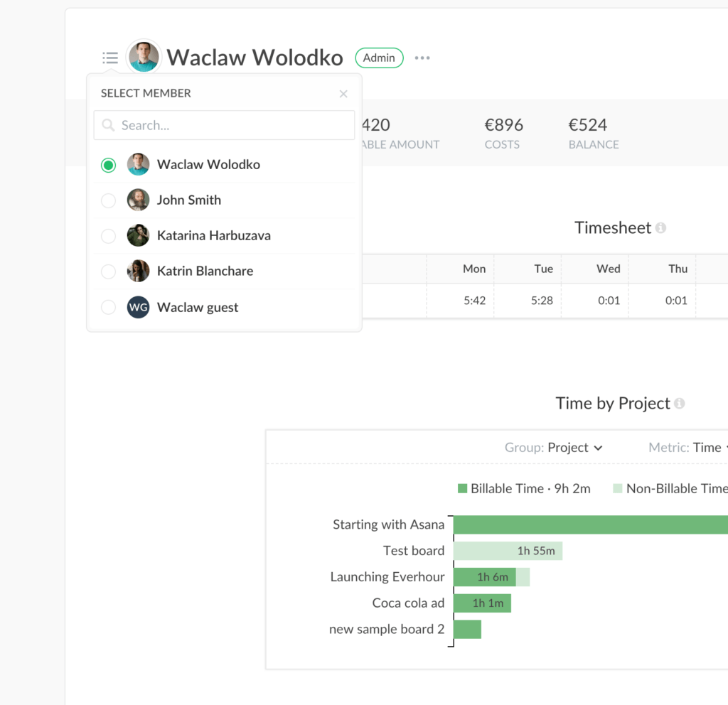
Task: Click the magnifier icon in the search box
Action: tap(108, 125)
